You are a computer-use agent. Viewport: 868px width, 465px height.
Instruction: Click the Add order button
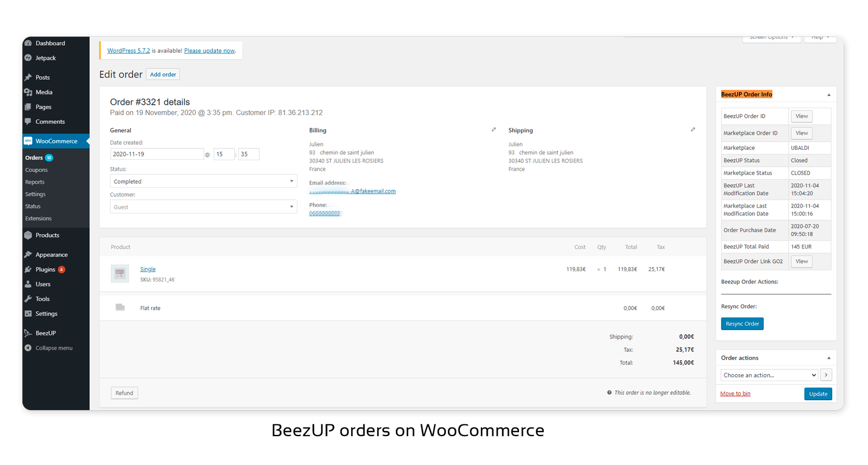coord(163,74)
